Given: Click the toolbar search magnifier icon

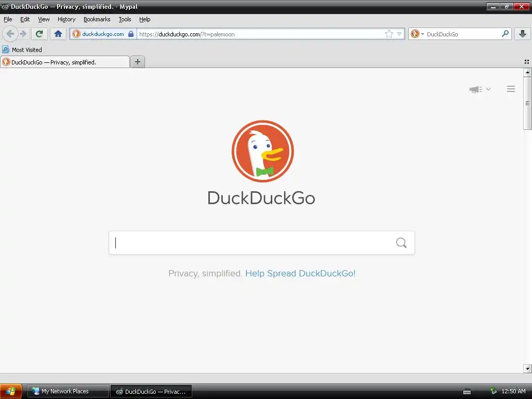Looking at the screenshot, I should pos(505,34).
